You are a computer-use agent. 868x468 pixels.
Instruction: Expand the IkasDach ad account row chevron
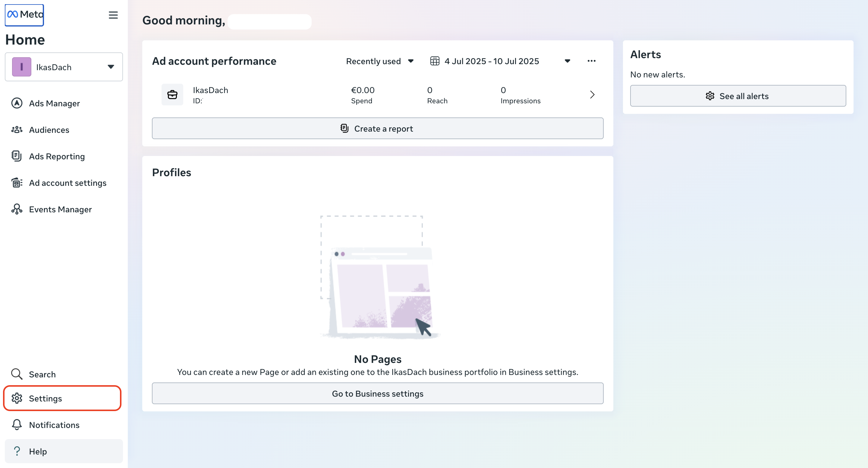pyautogui.click(x=592, y=95)
